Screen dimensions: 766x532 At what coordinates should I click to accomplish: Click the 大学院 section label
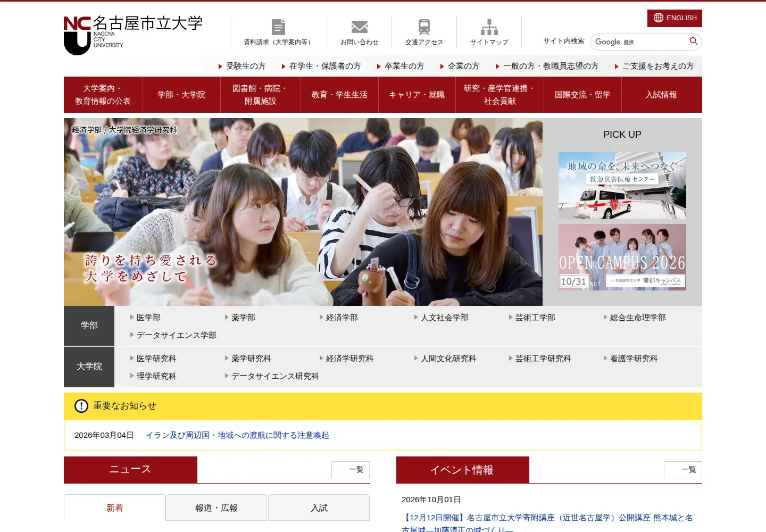(x=89, y=367)
